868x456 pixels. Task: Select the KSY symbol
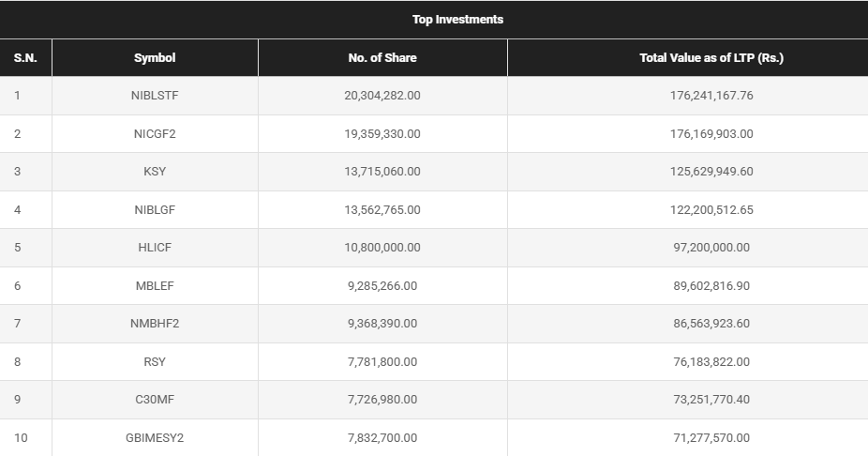[155, 172]
